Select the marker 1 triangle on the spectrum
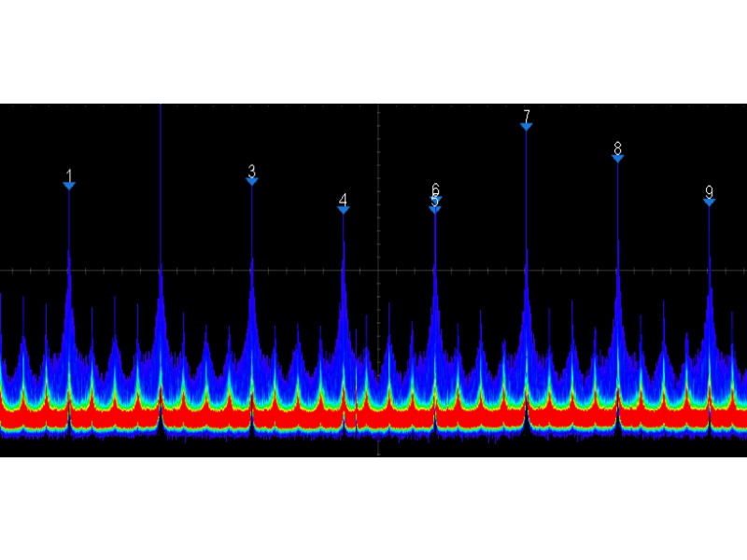 69,186
